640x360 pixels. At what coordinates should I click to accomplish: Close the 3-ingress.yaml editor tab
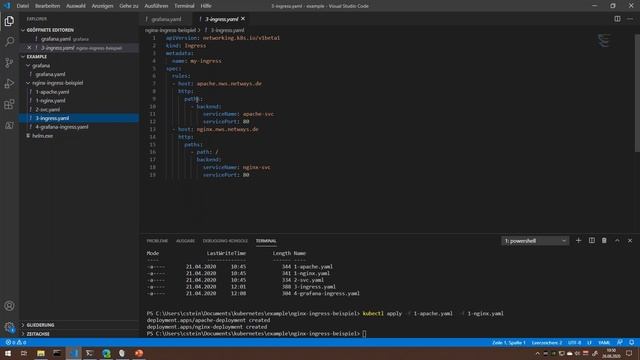point(243,19)
